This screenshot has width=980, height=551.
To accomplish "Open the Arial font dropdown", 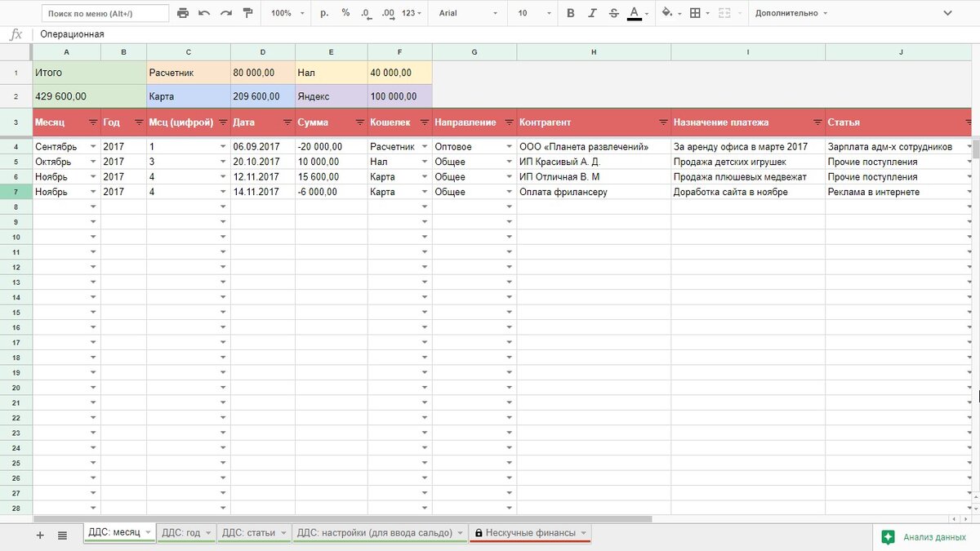I will (x=466, y=13).
